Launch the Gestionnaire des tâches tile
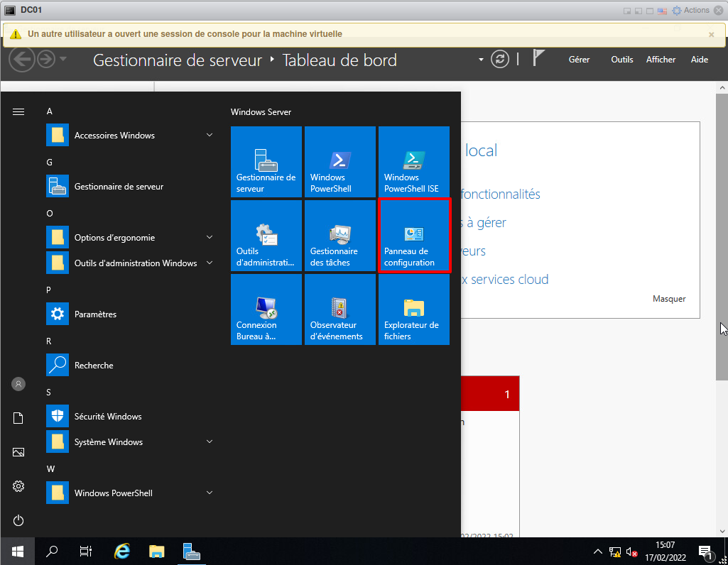Viewport: 728px width, 565px height. 339,236
